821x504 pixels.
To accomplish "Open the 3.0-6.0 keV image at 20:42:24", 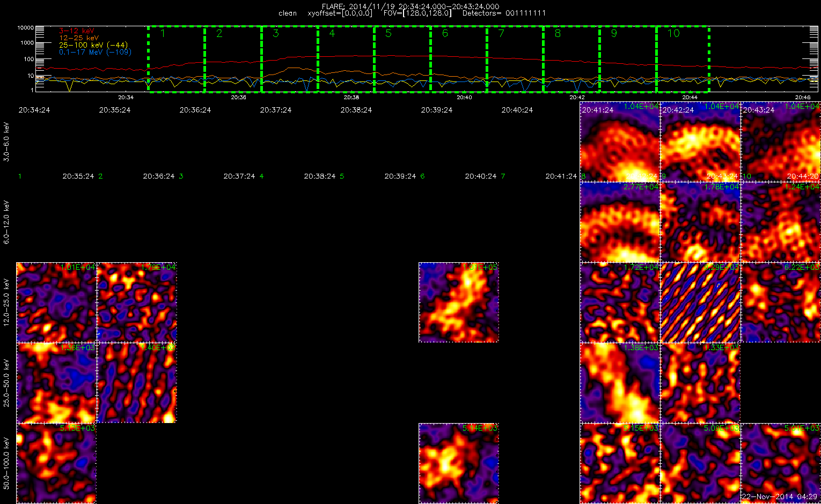I will tap(700, 142).
